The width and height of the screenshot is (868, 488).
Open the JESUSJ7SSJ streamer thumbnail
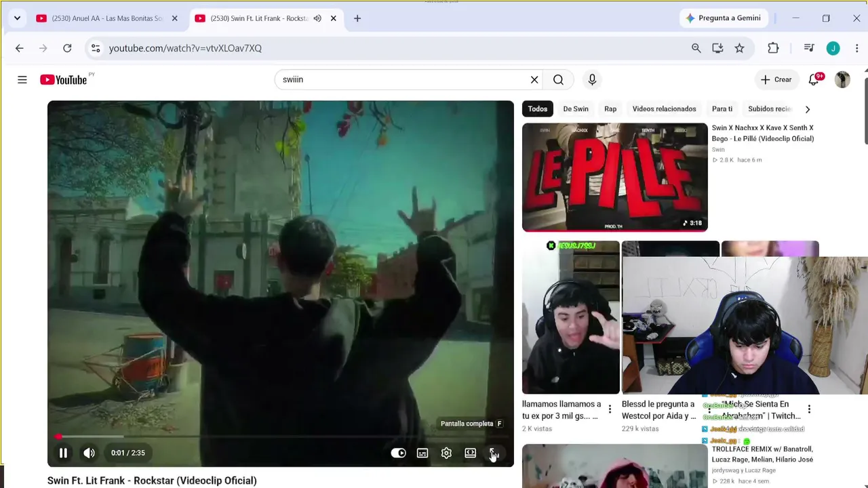tap(570, 317)
